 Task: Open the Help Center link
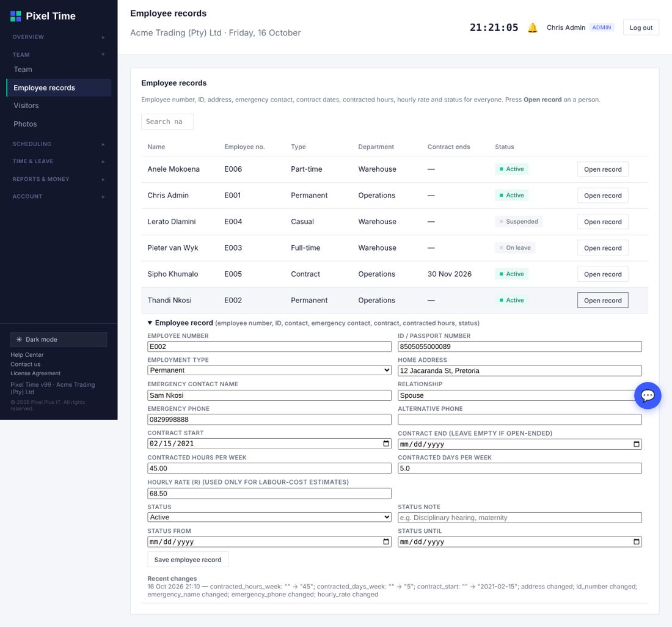click(27, 355)
